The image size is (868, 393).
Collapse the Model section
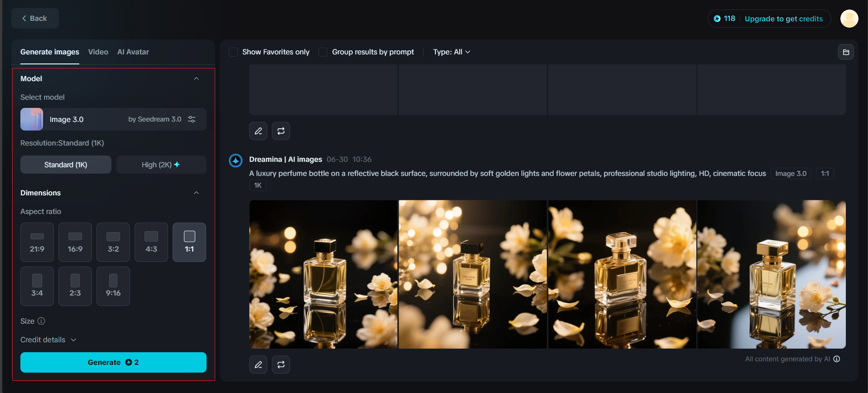tap(197, 78)
